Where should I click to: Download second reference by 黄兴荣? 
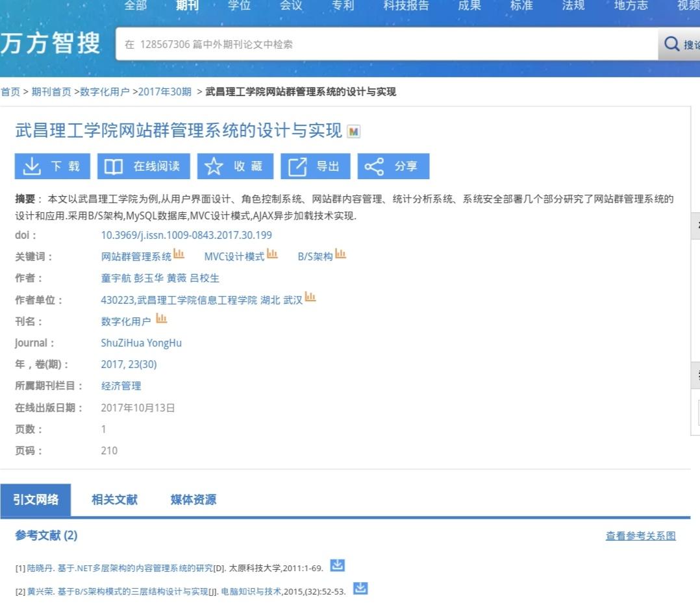360,589
